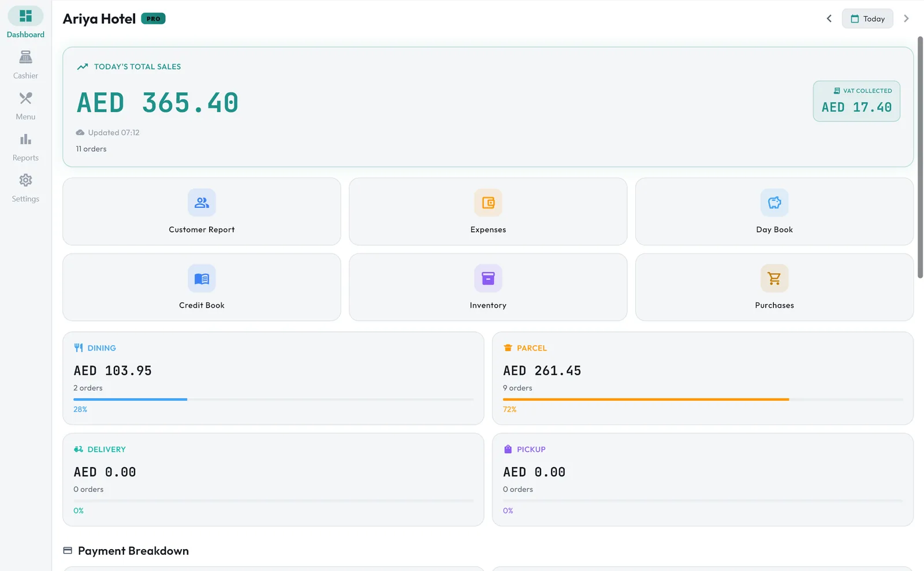Click the card icon beside Payment Breakdown
The height and width of the screenshot is (571, 924).
(x=68, y=551)
